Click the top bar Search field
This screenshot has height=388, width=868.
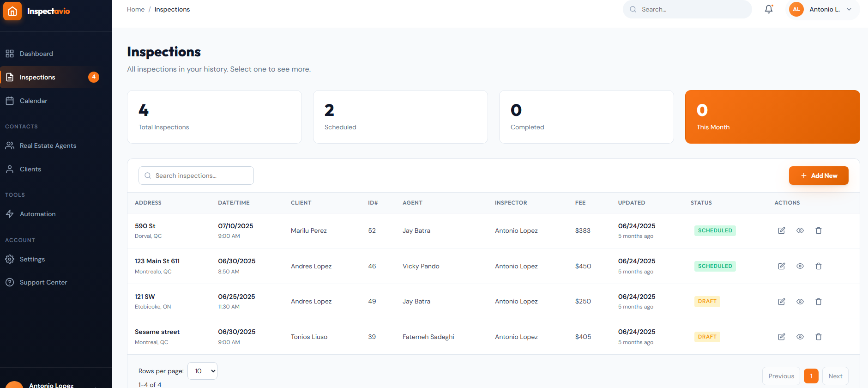[687, 9]
